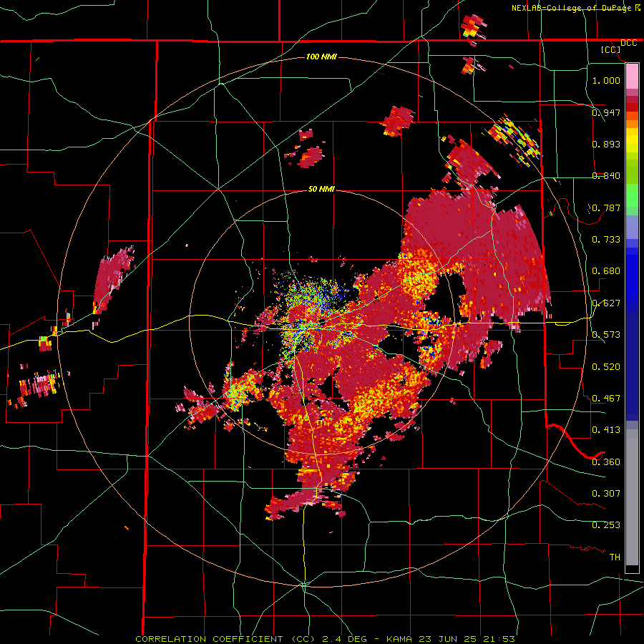The image size is (644, 644).
Task: Click the 0.573 legend value
Action: point(606,335)
